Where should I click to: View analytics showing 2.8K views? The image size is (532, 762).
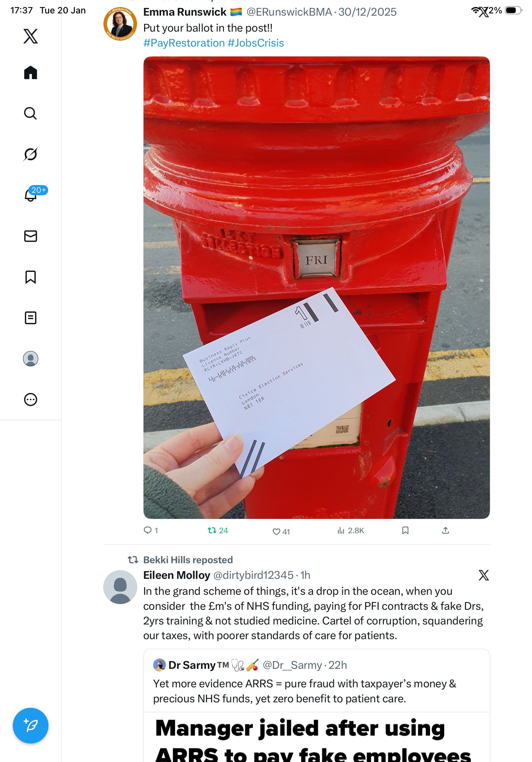351,530
